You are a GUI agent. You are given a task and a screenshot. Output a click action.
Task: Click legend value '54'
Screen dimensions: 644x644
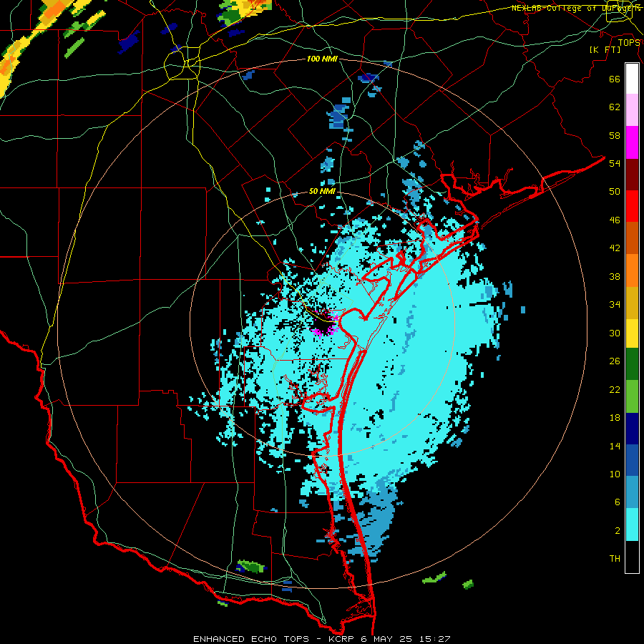(615, 163)
